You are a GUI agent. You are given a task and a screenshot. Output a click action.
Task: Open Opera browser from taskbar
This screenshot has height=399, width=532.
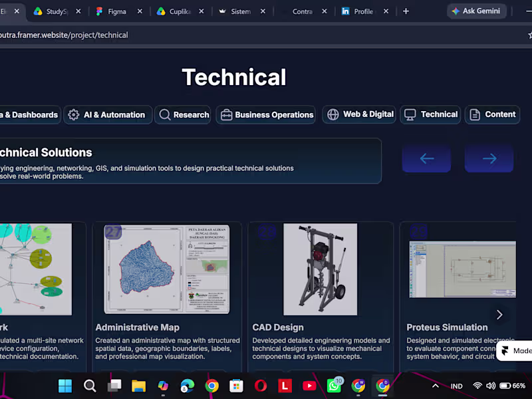click(261, 386)
